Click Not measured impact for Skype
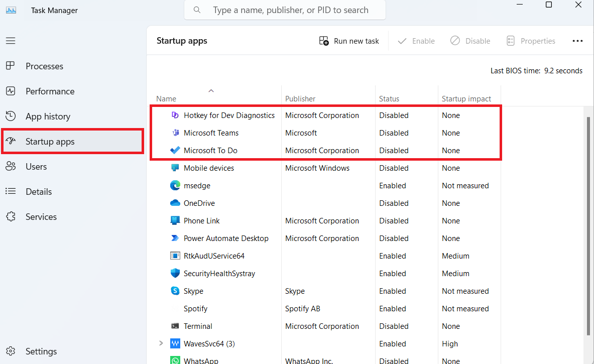The image size is (594, 364). pos(465,291)
